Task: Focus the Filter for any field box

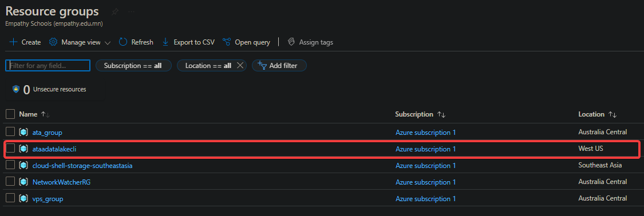Action: tap(48, 66)
